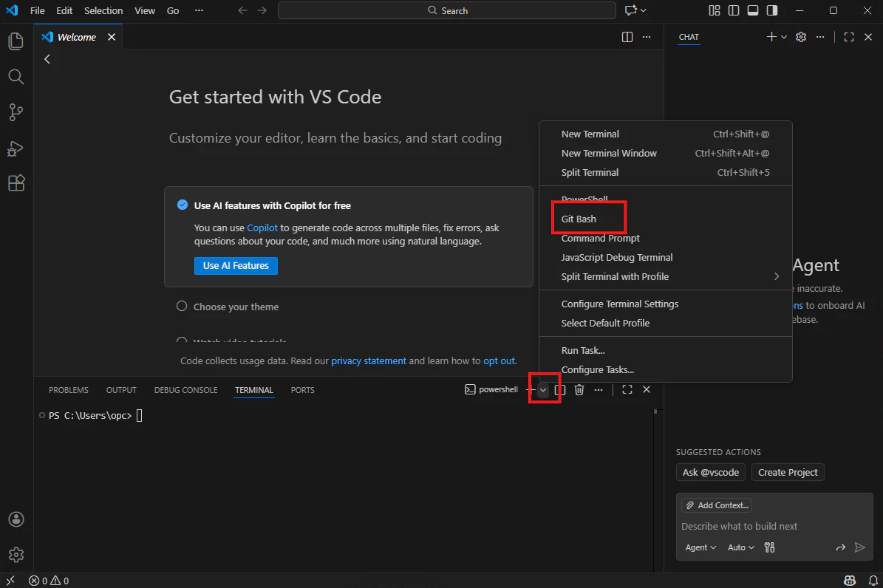The width and height of the screenshot is (883, 588).
Task: Open Configure Terminal Settings
Action: [666, 304]
